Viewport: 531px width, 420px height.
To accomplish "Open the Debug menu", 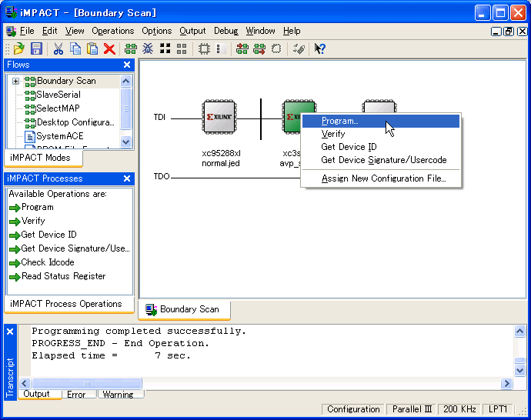I will (x=226, y=31).
